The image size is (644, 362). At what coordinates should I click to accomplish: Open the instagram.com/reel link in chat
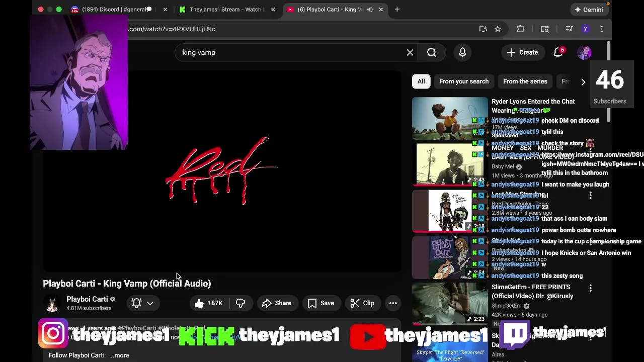pos(592,159)
